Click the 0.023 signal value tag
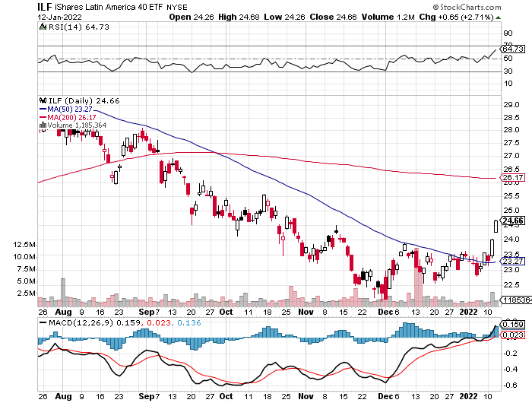Screen dimensions: 532x403 pos(513,335)
